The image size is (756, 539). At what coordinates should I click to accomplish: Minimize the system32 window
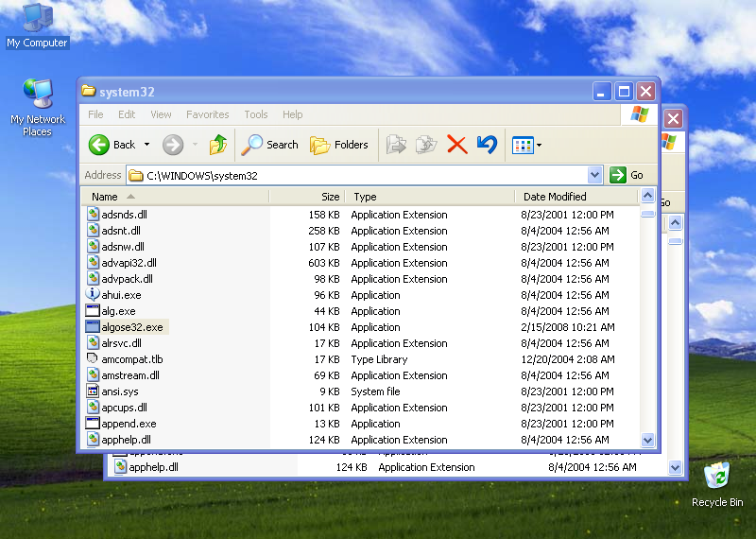602,91
